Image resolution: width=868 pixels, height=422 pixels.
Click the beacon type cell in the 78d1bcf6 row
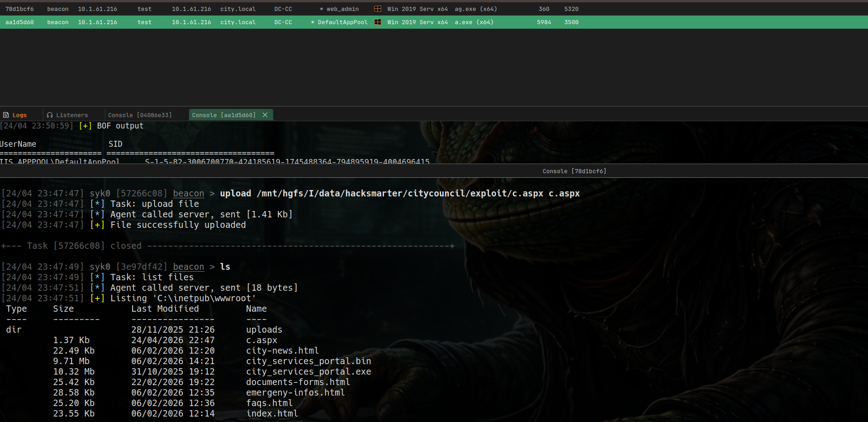pyautogui.click(x=58, y=9)
